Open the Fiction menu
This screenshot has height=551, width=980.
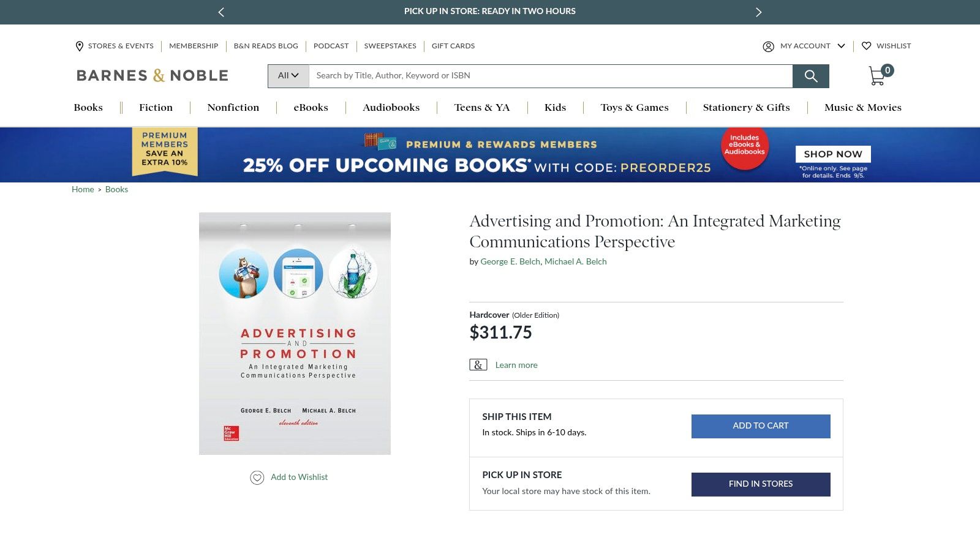pyautogui.click(x=156, y=108)
